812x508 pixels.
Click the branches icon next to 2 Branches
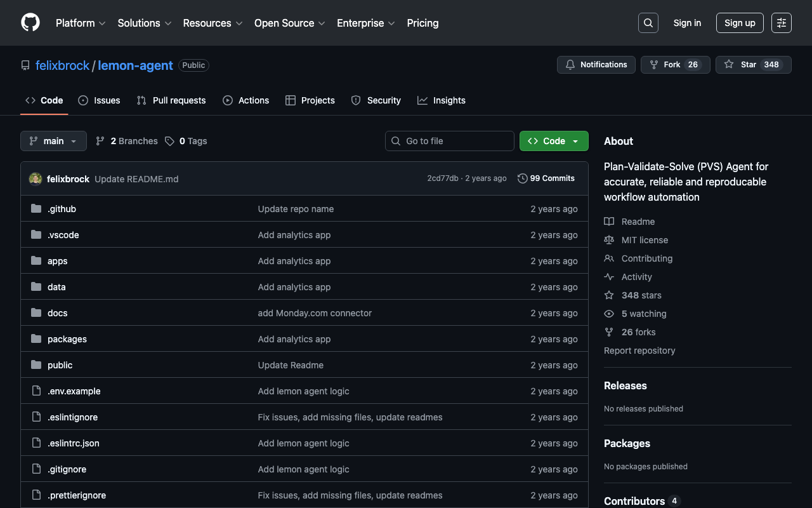100,141
